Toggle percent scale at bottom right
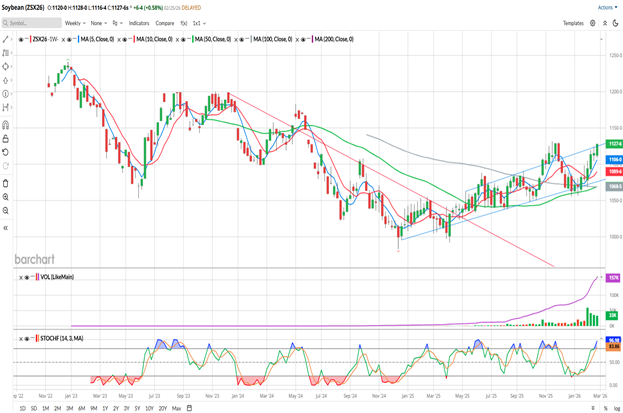 tap(606, 408)
